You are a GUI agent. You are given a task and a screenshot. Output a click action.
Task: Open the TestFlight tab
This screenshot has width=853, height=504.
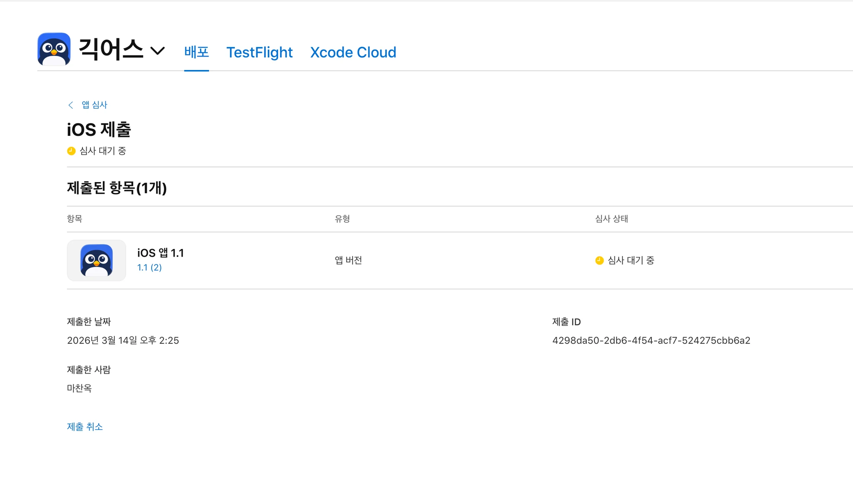click(x=259, y=52)
